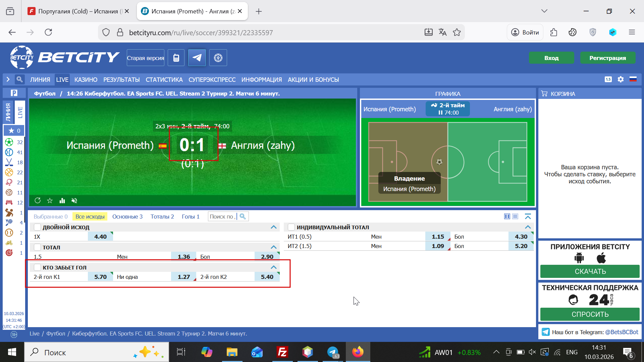Check the ДВОЙНОЙ ИСХОД checkbox
The width and height of the screenshot is (644, 362).
[x=38, y=227]
